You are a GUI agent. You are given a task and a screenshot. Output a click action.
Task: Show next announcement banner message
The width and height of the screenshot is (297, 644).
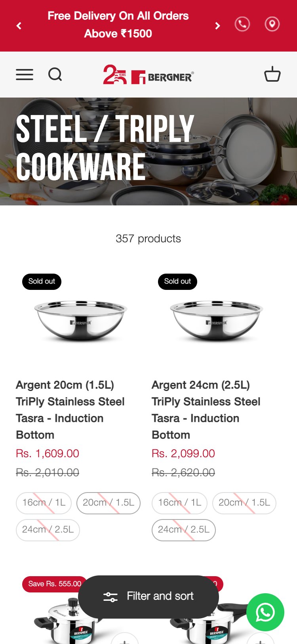pos(217,26)
